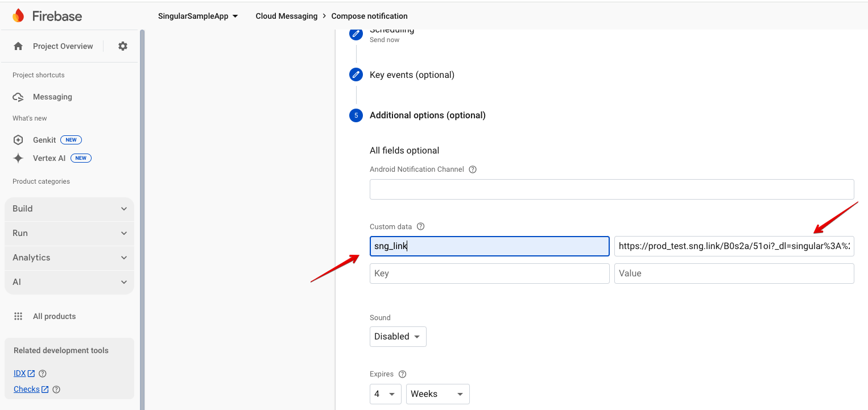Click the All products grid icon
This screenshot has width=868, height=410.
point(18,316)
